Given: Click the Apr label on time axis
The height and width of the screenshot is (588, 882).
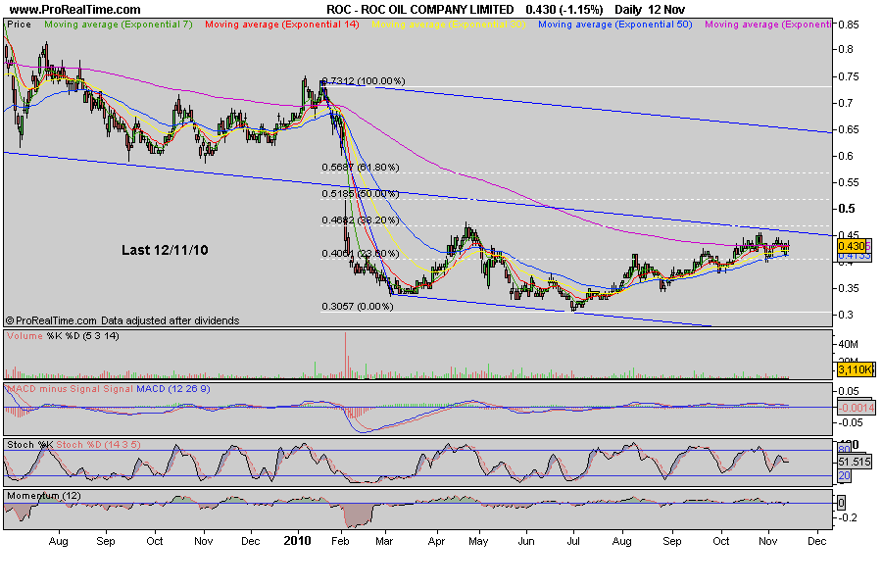Looking at the screenshot, I should click(436, 541).
